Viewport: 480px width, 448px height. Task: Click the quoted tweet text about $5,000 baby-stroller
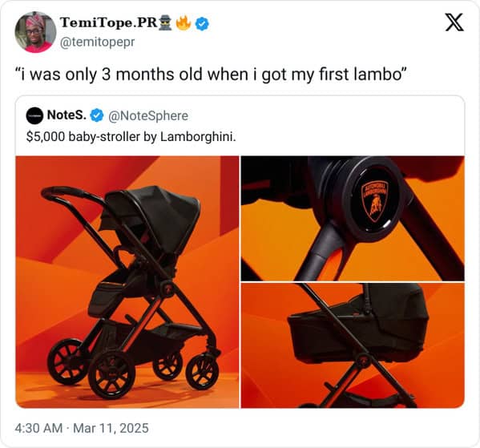[x=131, y=136]
